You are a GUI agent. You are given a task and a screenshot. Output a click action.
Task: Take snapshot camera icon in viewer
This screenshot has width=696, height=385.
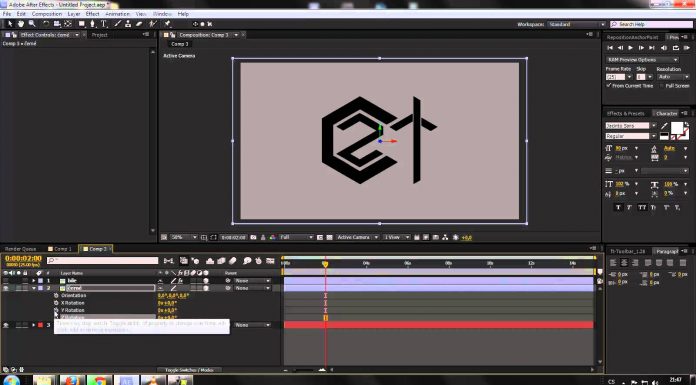(x=253, y=238)
